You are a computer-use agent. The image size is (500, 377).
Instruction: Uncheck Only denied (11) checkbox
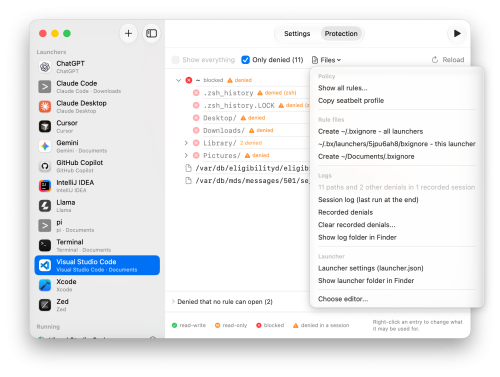coord(245,60)
